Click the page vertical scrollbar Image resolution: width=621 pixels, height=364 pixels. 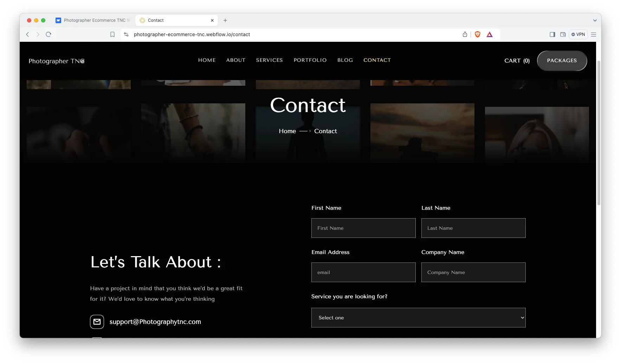tap(599, 134)
